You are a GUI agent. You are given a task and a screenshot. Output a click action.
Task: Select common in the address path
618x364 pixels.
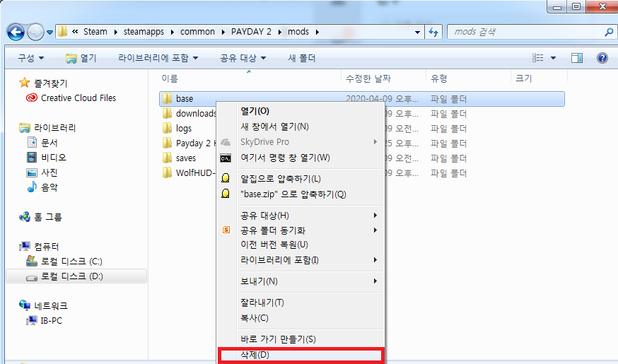coord(197,32)
